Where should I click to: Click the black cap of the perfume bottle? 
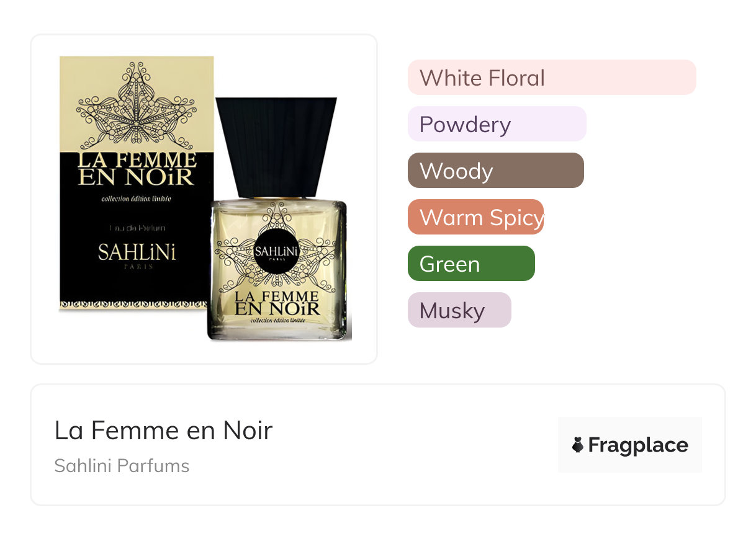point(276,146)
